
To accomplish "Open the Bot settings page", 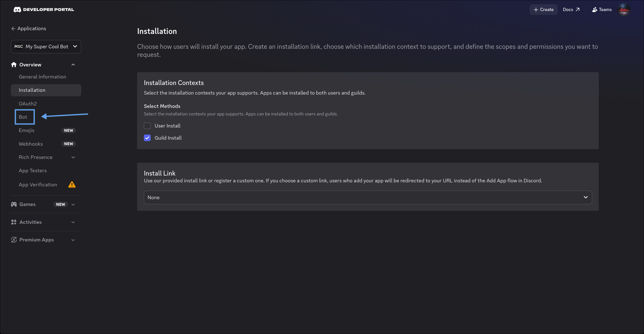I will 23,117.
